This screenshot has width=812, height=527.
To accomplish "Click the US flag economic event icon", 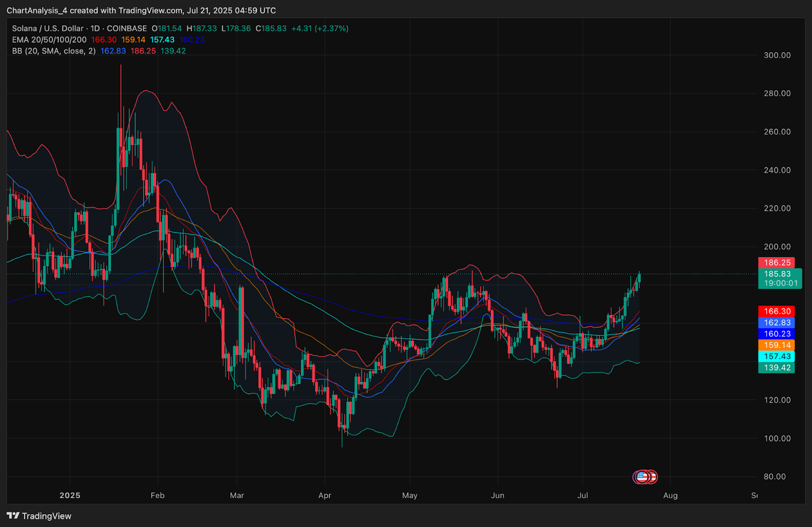I will [x=642, y=477].
